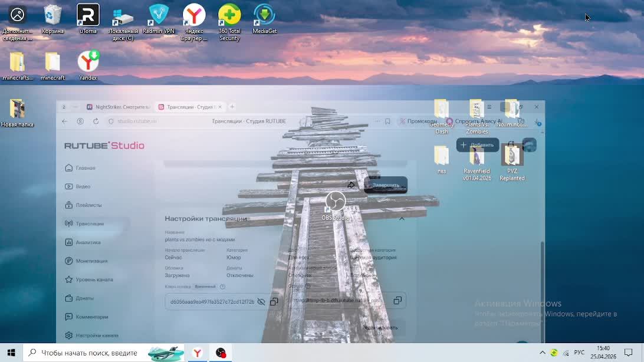
Task: Click the browser back arrow
Action: coord(64,121)
